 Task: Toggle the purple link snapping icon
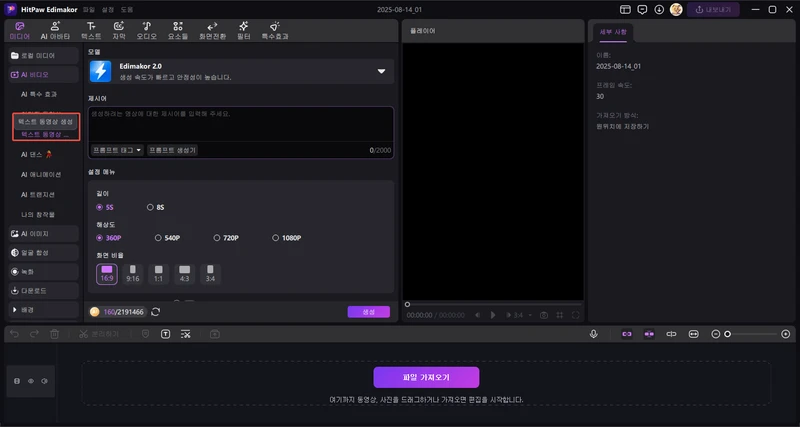tap(627, 334)
